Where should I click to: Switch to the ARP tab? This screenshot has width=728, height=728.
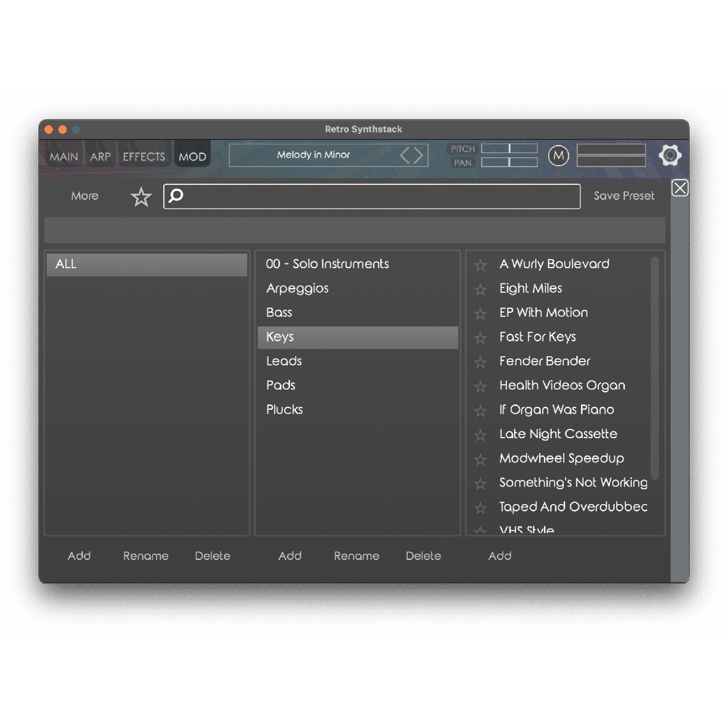[100, 156]
